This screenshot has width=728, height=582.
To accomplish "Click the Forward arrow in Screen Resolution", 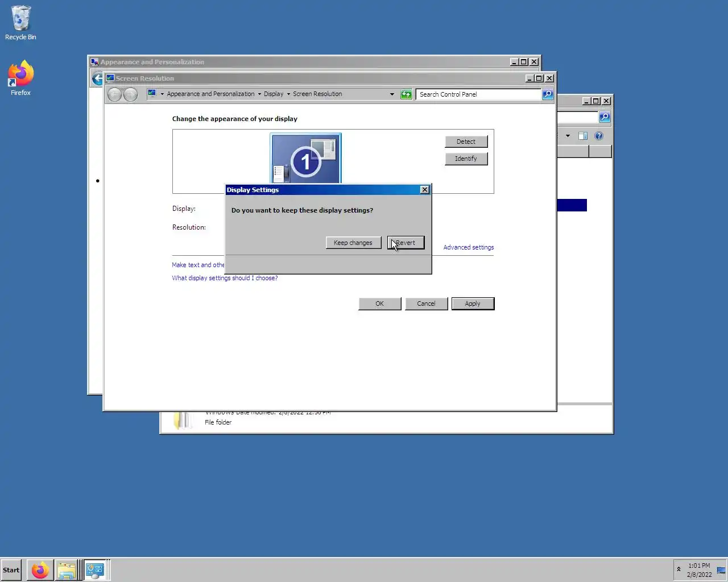I will [130, 94].
